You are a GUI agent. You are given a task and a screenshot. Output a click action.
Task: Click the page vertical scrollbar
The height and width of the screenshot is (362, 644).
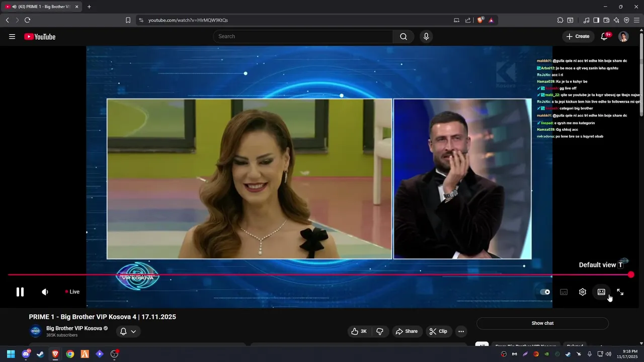[641, 75]
